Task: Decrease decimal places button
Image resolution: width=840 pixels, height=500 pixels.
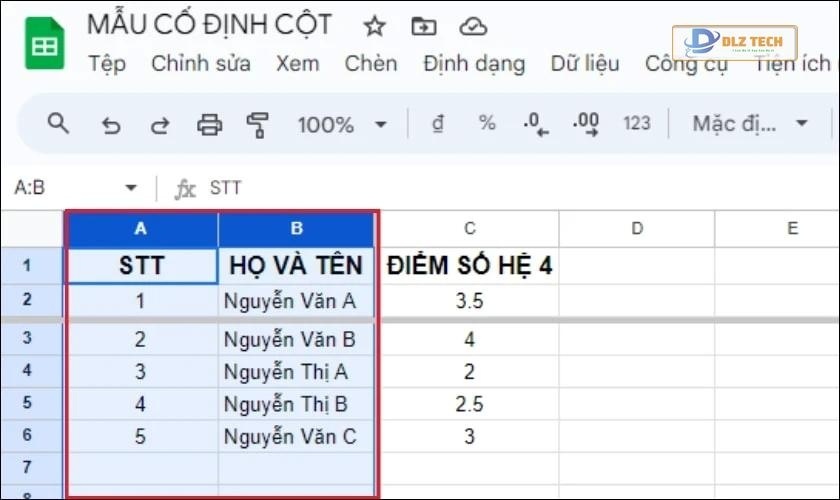Action: click(x=536, y=124)
